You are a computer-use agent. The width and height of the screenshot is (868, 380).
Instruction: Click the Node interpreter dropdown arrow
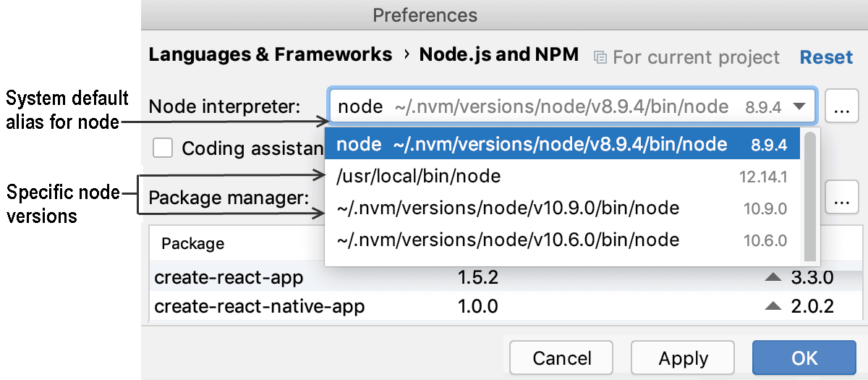click(x=799, y=107)
